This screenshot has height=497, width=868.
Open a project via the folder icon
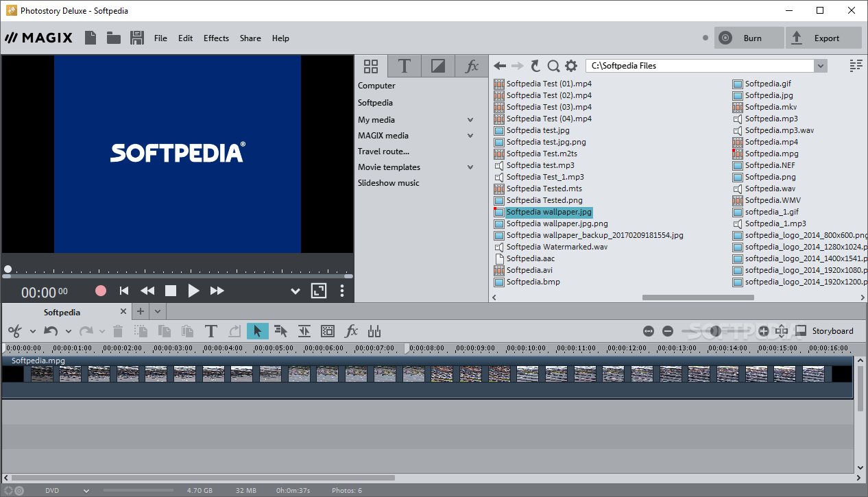[x=114, y=38]
